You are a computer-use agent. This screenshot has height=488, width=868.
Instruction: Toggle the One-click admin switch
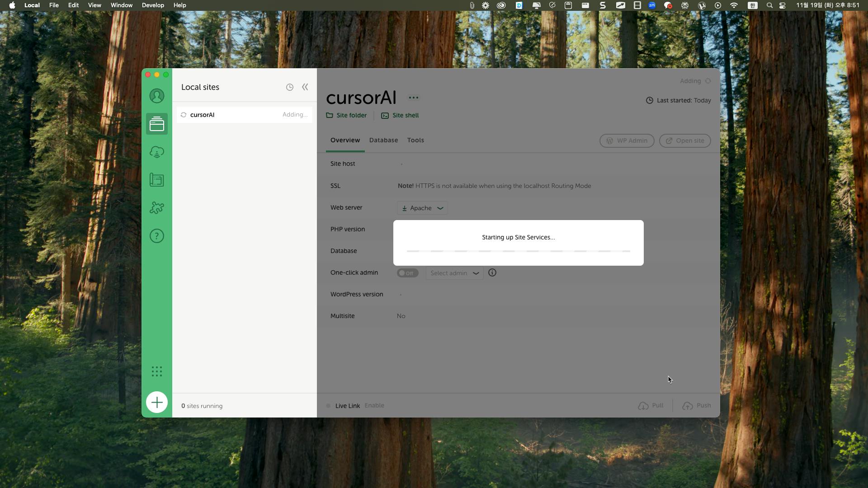(x=407, y=273)
